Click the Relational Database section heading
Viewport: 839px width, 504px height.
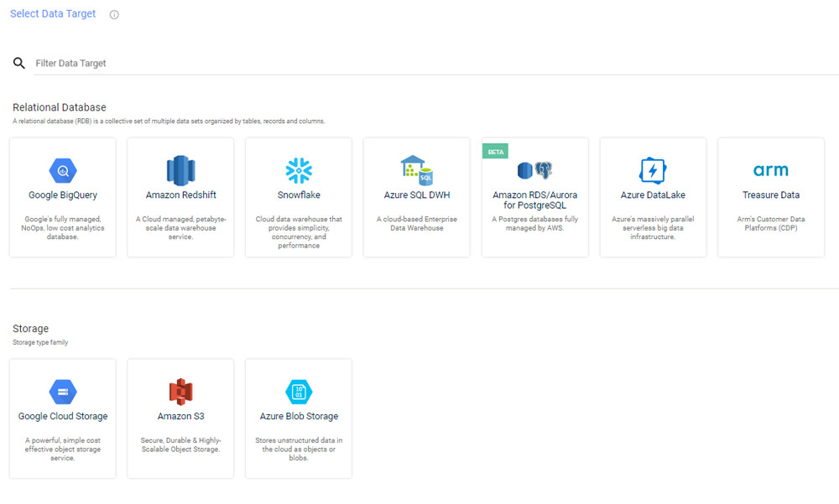pos(60,107)
